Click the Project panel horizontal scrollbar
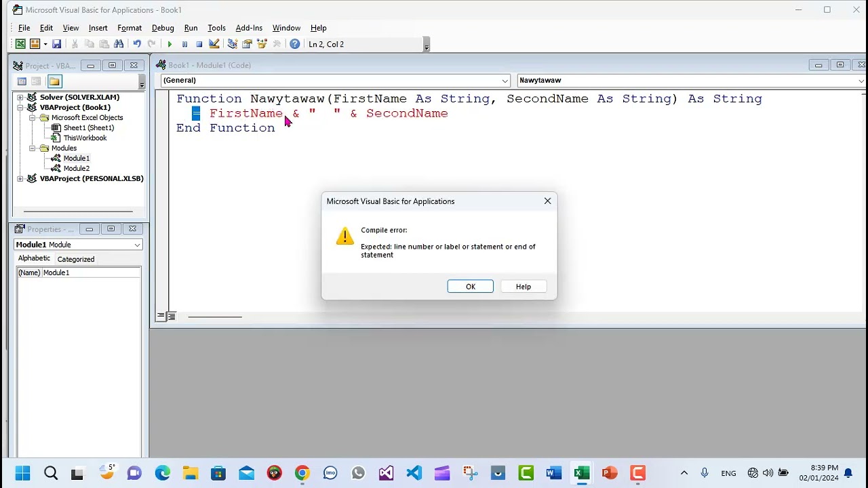This screenshot has height=488, width=868. (x=78, y=211)
